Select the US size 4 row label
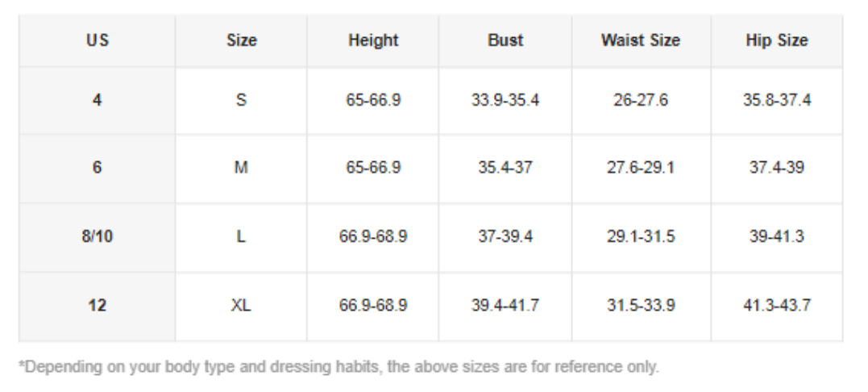868x392 pixels. 97,101
